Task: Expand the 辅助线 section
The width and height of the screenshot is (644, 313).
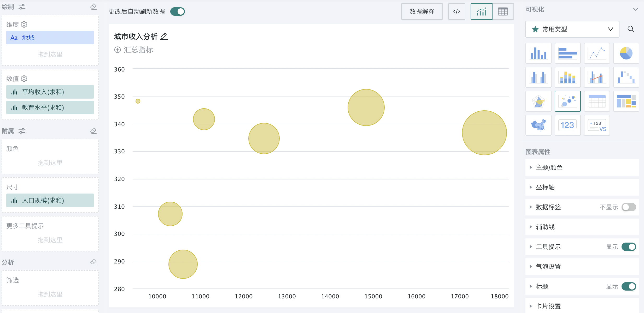Action: click(582, 227)
